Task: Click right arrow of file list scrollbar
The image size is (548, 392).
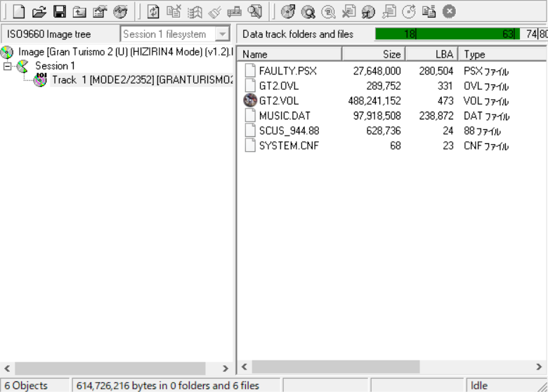Action: 539,367
